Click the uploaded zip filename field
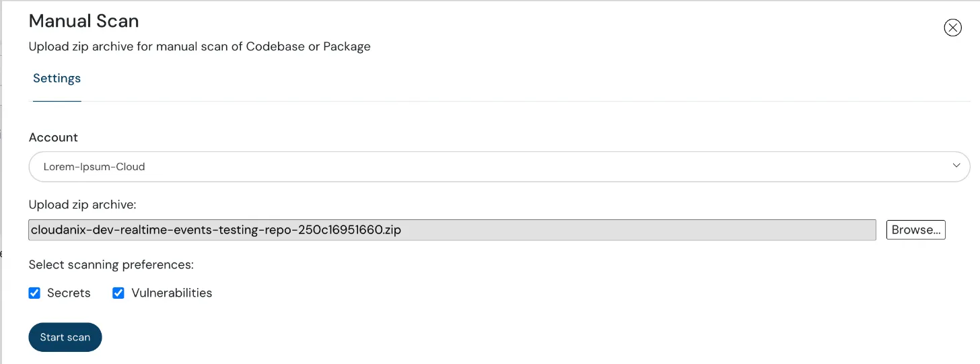Screen dimensions: 980x364 [452, 230]
